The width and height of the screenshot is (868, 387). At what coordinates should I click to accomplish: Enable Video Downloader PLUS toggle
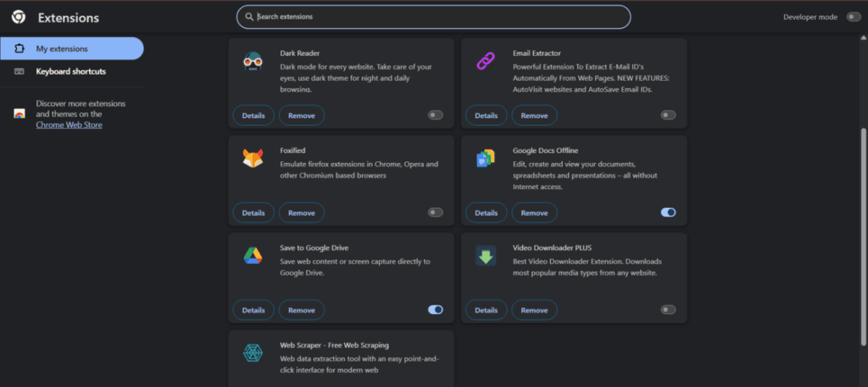coord(668,310)
